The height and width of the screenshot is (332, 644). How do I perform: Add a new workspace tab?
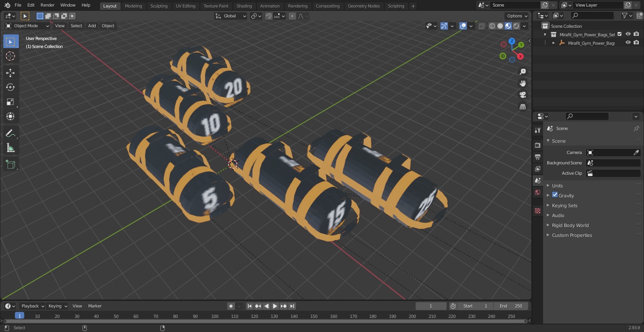pos(413,6)
